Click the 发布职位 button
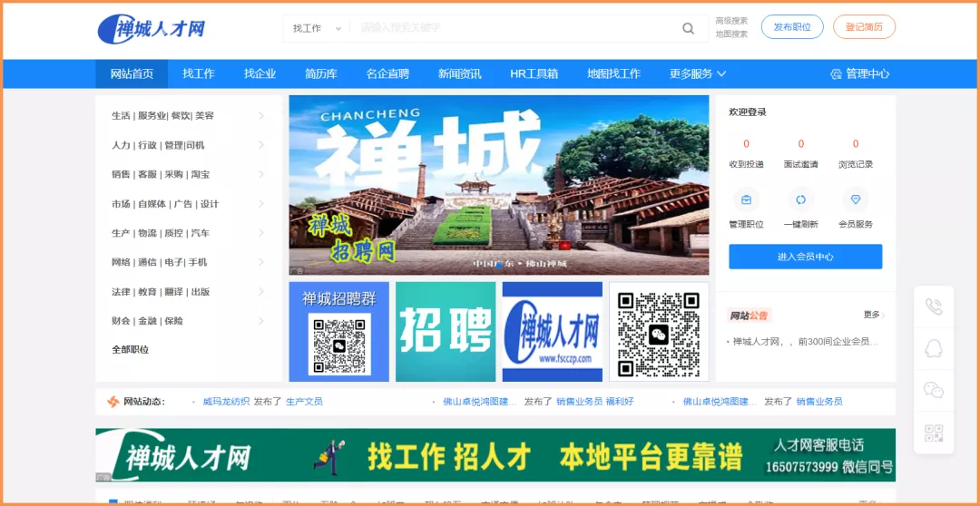Viewport: 980px width, 506px height. click(792, 27)
